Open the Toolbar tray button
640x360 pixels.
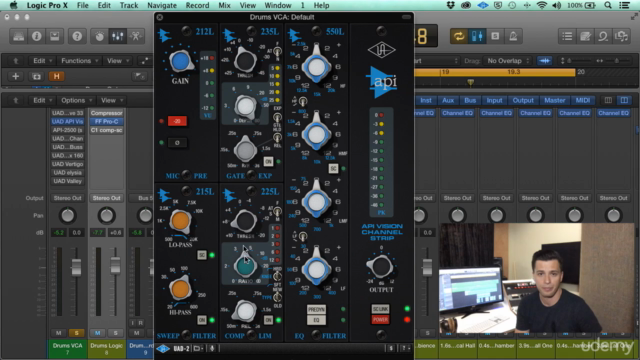coord(55,36)
